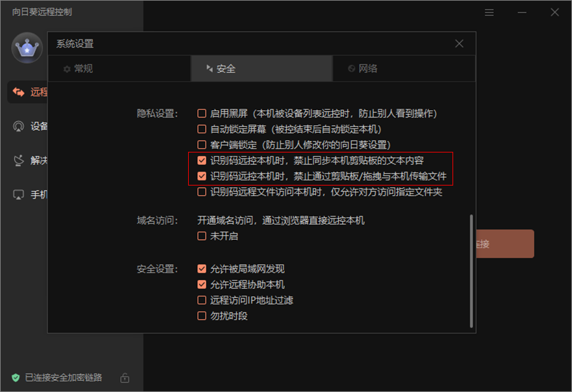Check the 客户端锁定 option
The width and height of the screenshot is (572, 392).
tap(201, 145)
